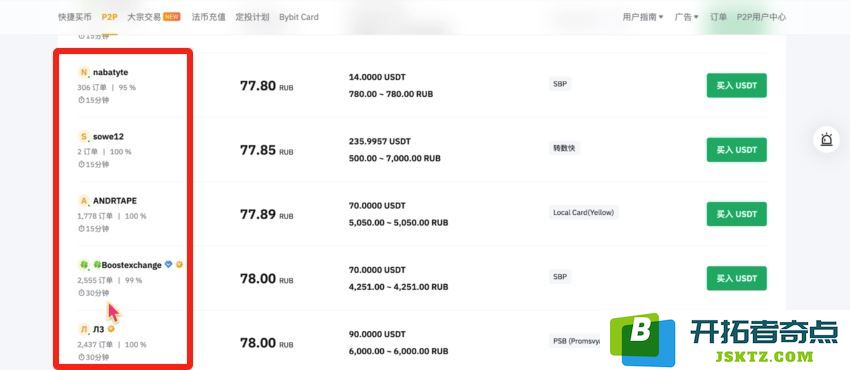
Task: Open P2P用户中心 link
Action: [761, 17]
